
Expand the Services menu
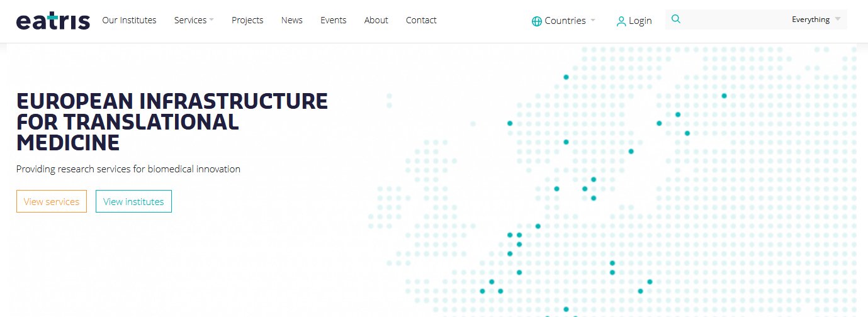coord(194,20)
